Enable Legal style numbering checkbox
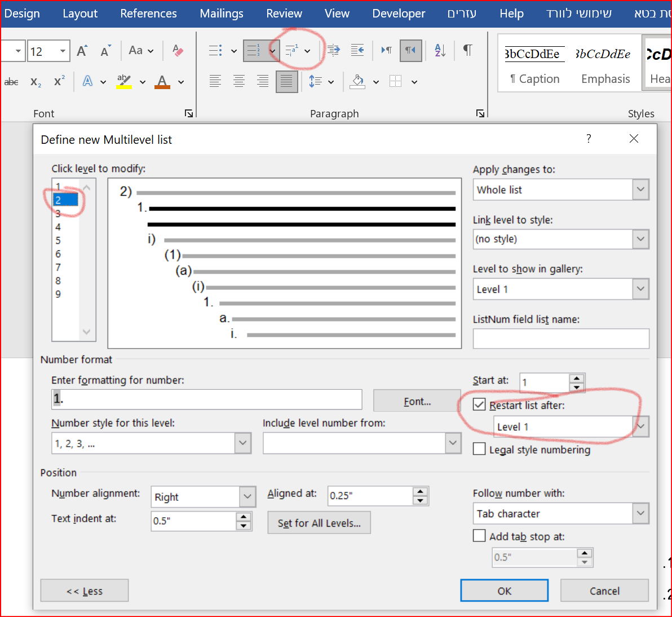The image size is (672, 617). 479,449
